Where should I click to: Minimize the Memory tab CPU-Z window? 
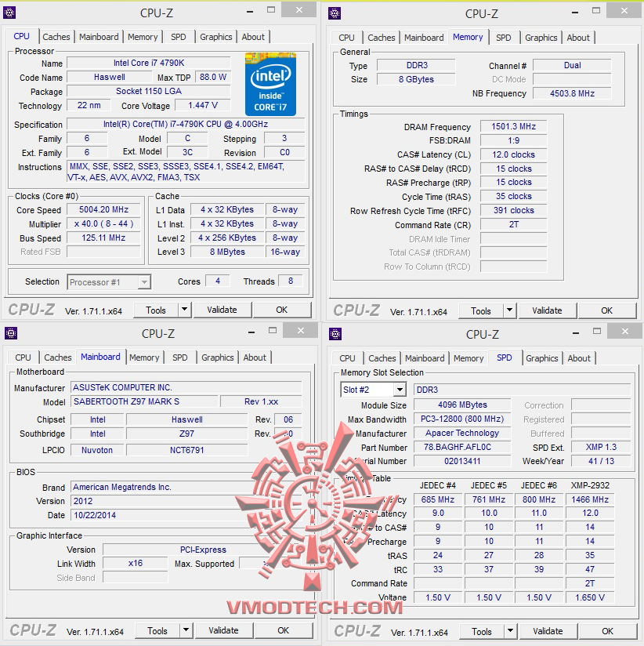575,13
